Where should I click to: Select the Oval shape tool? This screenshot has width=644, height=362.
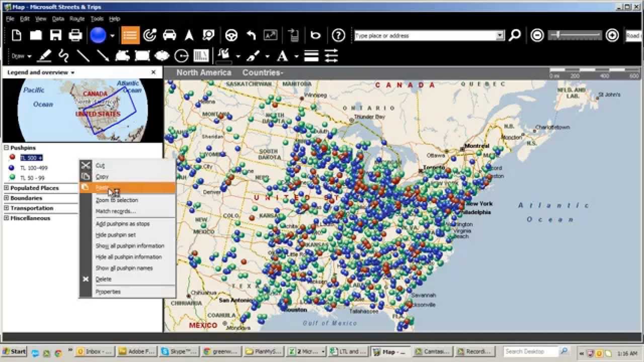tap(162, 56)
